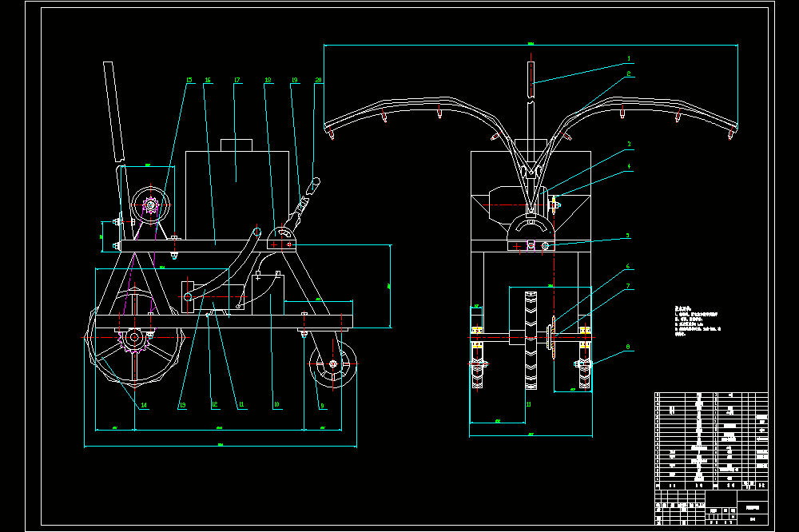Select part label 18 above side view
The height and width of the screenshot is (532, 799).
(x=268, y=80)
